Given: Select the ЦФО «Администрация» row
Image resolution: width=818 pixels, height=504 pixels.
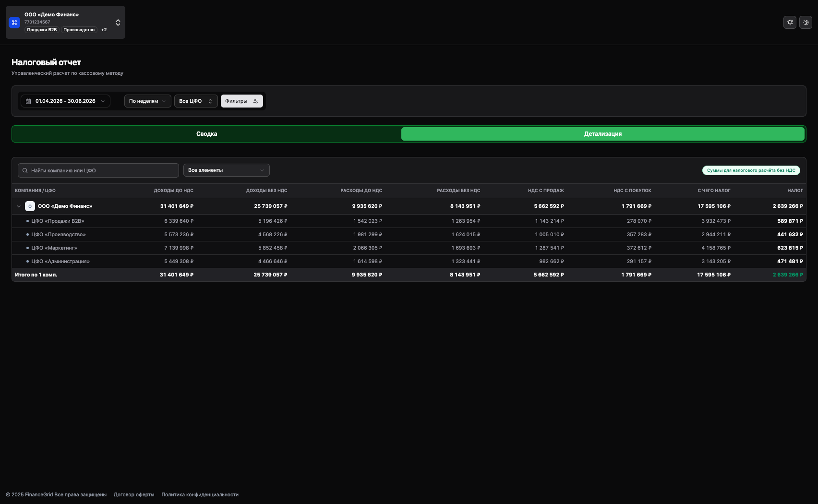Looking at the screenshot, I should click(x=409, y=262).
